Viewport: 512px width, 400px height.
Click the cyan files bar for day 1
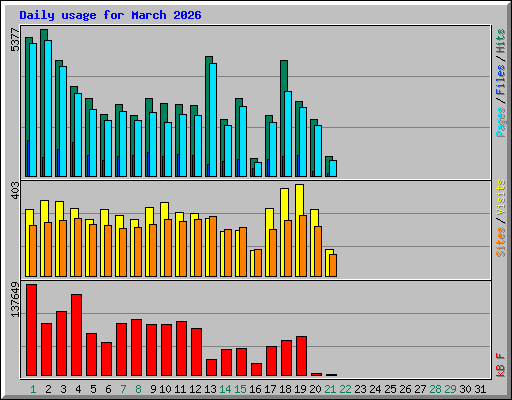click(33, 110)
